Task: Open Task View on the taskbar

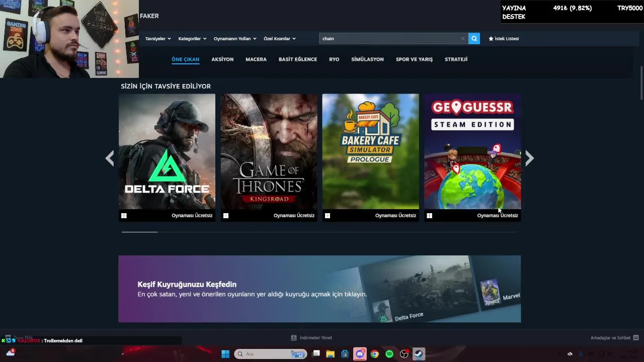Action: tap(316, 354)
